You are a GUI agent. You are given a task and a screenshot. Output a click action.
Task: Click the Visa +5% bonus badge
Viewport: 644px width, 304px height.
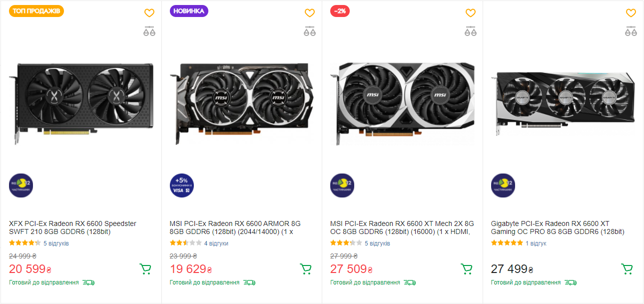point(182,185)
